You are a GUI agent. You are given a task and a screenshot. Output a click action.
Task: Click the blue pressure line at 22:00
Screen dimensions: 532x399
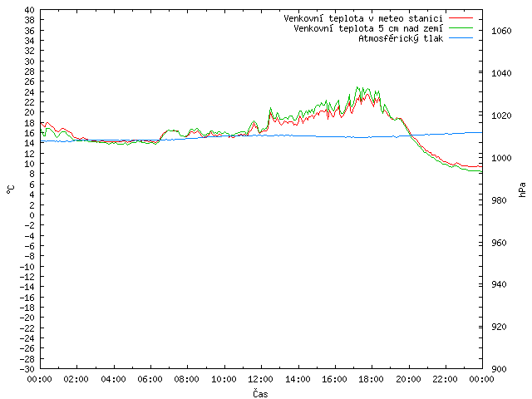click(x=446, y=134)
